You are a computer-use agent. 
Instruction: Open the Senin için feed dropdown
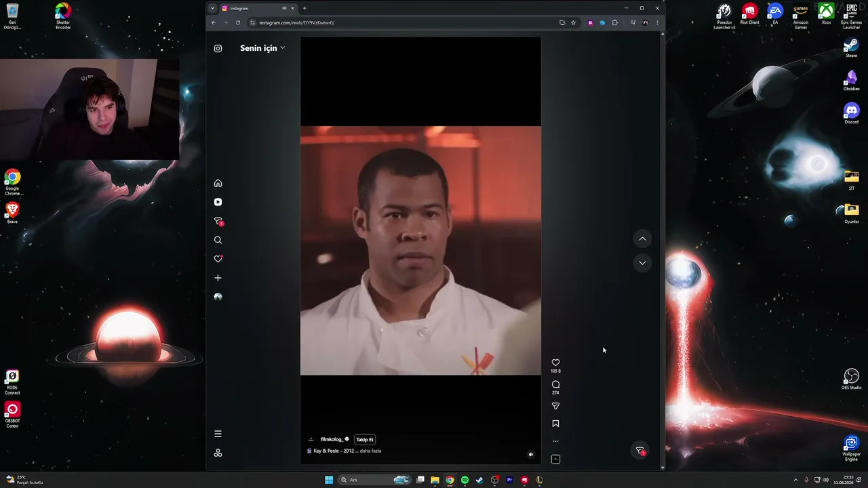coord(262,48)
